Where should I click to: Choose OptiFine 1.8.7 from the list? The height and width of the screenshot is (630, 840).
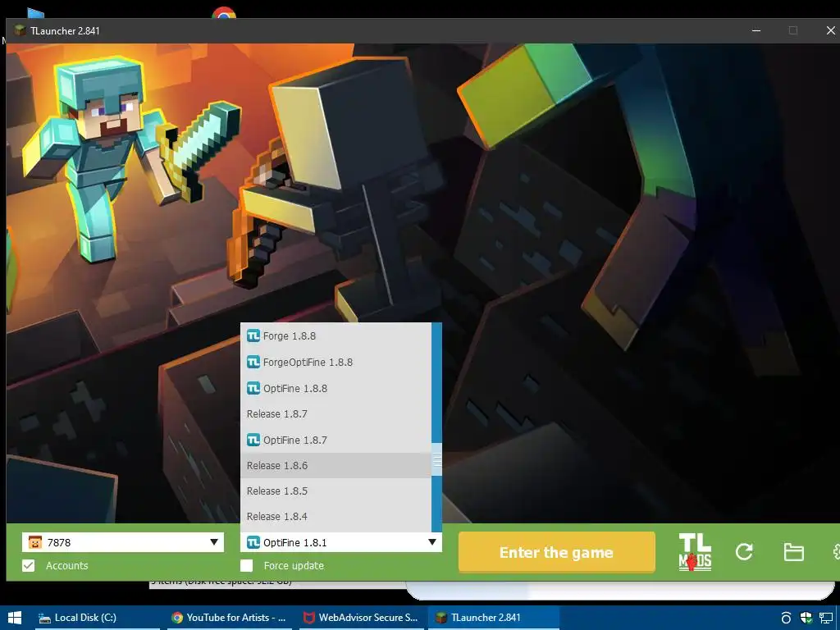(x=336, y=440)
